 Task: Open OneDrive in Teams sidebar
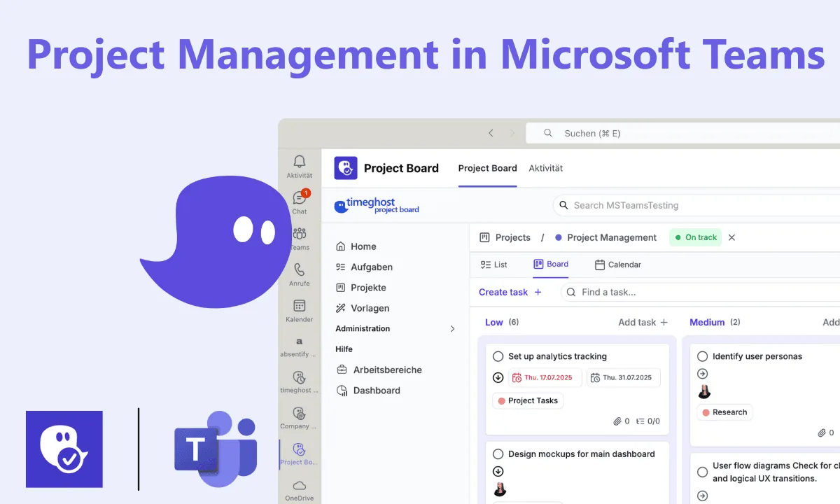tap(300, 491)
